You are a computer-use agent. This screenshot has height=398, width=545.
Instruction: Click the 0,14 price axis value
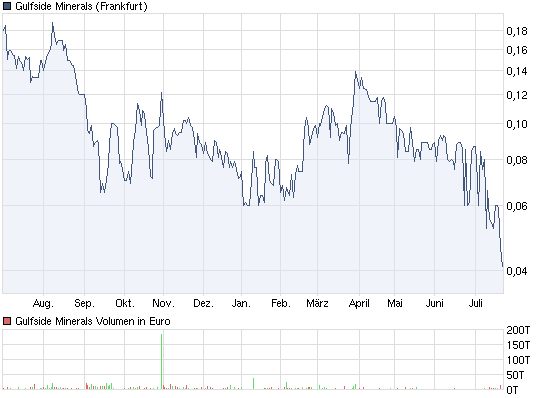coord(517,71)
